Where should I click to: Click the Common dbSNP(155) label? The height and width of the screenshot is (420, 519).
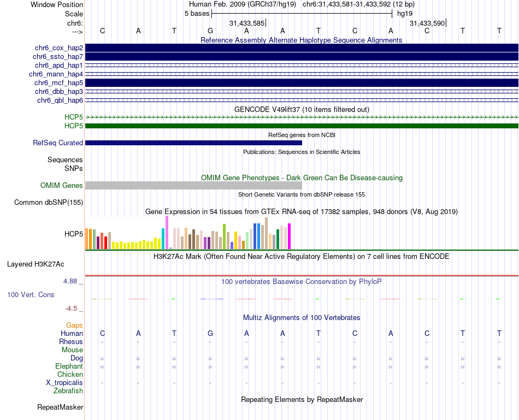[48, 202]
